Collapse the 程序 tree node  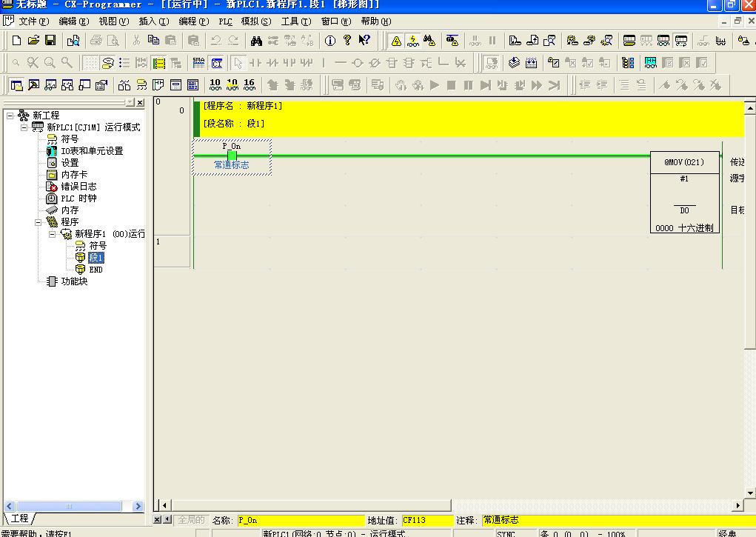pos(39,222)
